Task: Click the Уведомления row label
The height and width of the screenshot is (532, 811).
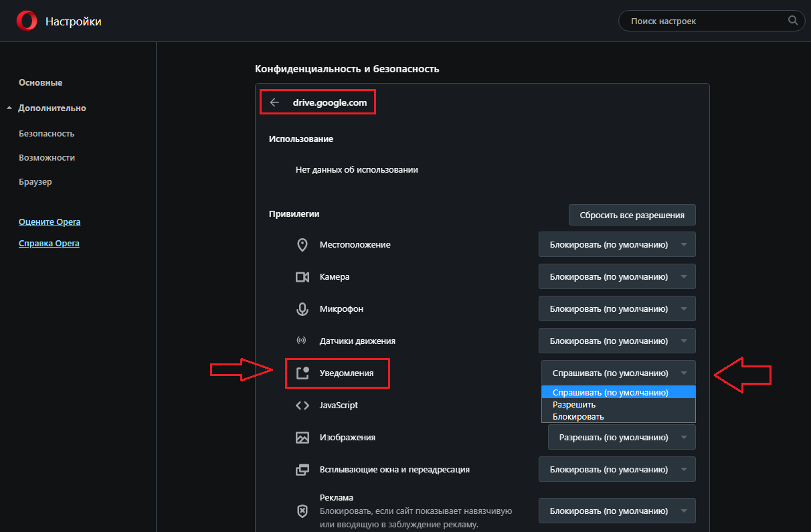Action: coord(347,373)
